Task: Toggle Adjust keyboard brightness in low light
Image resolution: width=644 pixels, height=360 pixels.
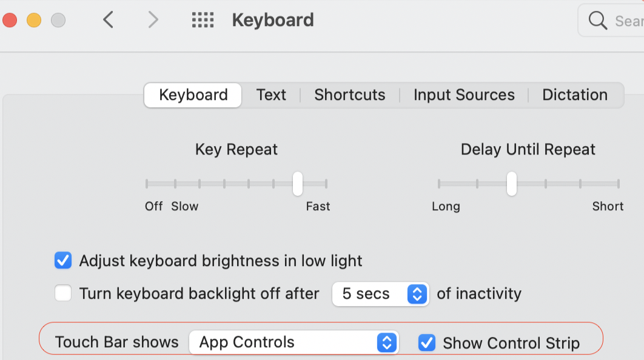Action: (63, 261)
